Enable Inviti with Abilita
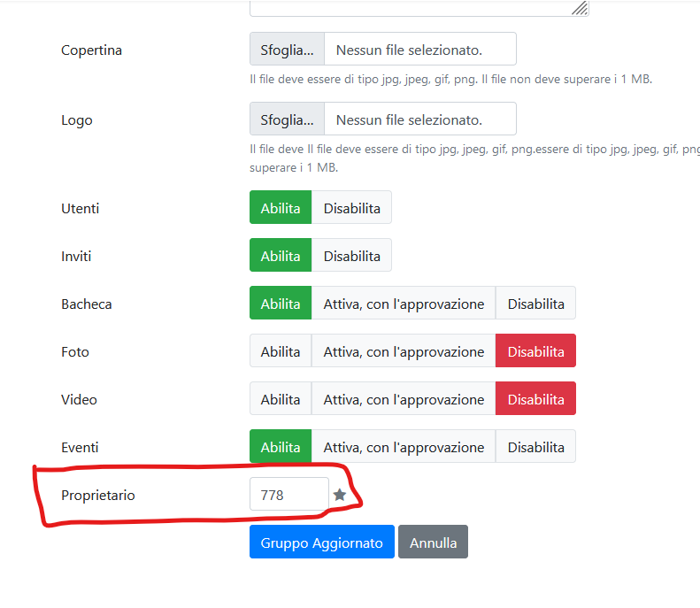Image resolution: width=700 pixels, height=608 pixels. click(x=281, y=256)
